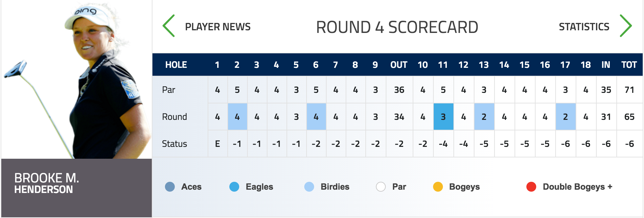644x218 pixels.
Task: Click the TOT column header
Action: point(629,65)
